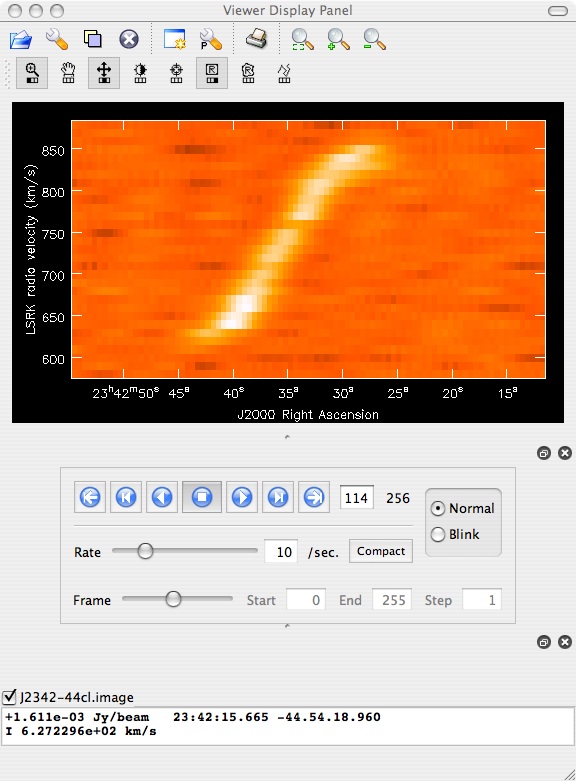
Task: Open panel display options wrench P icon
Action: (x=210, y=39)
